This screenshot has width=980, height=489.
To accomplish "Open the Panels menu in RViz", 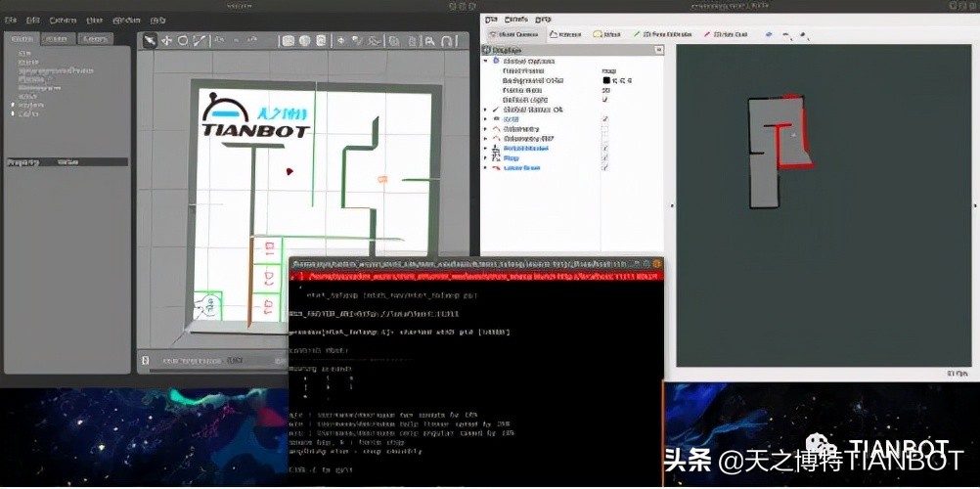I will pyautogui.click(x=516, y=19).
